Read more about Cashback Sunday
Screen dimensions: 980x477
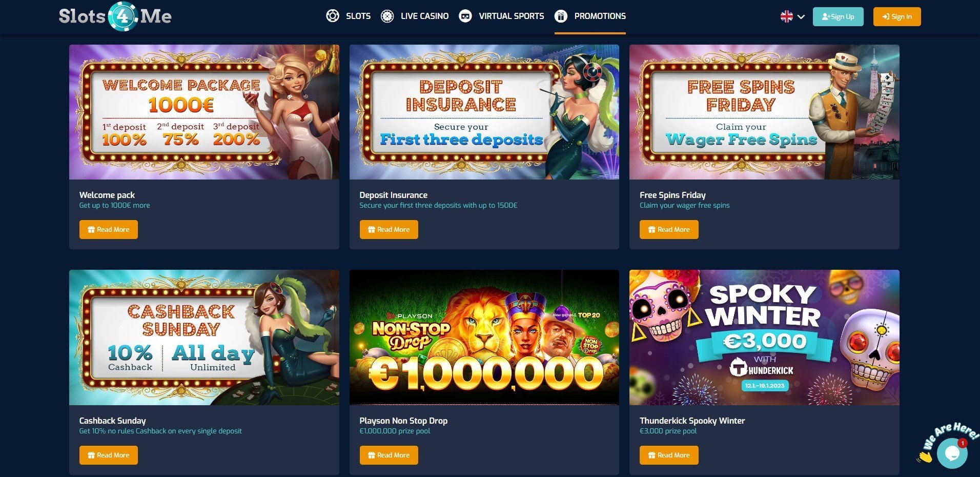(x=109, y=455)
